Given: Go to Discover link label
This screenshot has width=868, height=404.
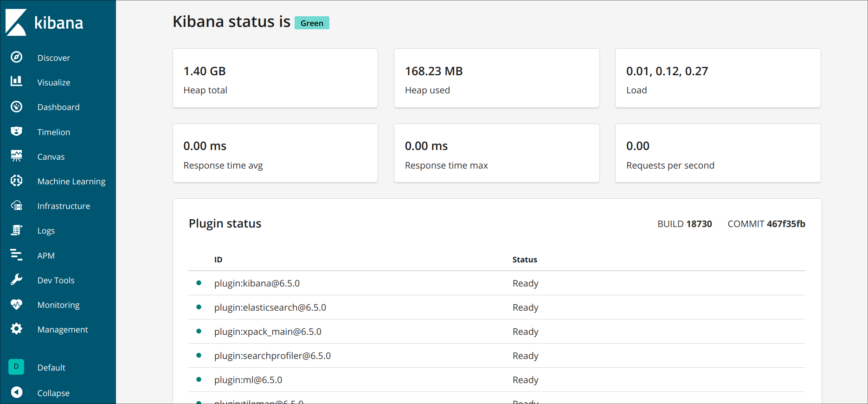Looking at the screenshot, I should coord(54,58).
